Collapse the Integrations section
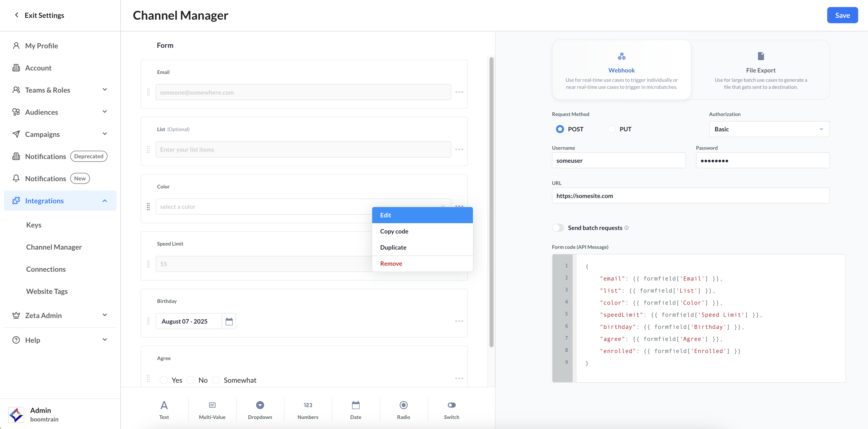 coord(105,201)
